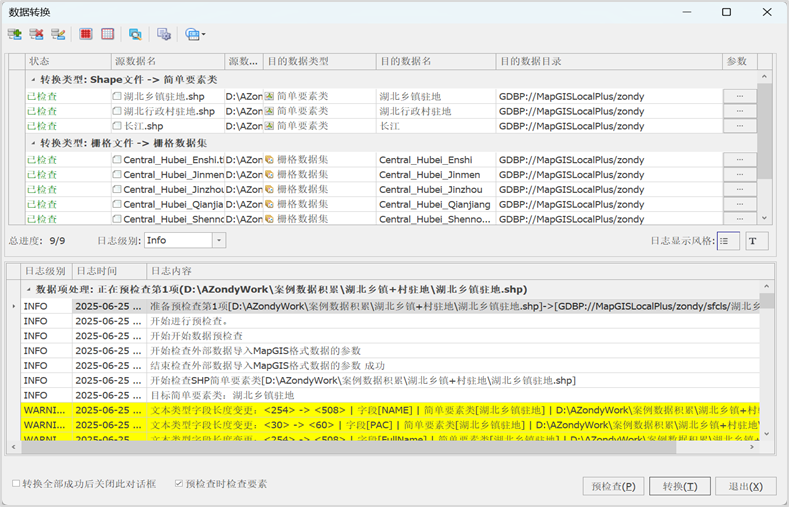Click the 源数据名 column header
The image size is (789, 507).
click(168, 61)
